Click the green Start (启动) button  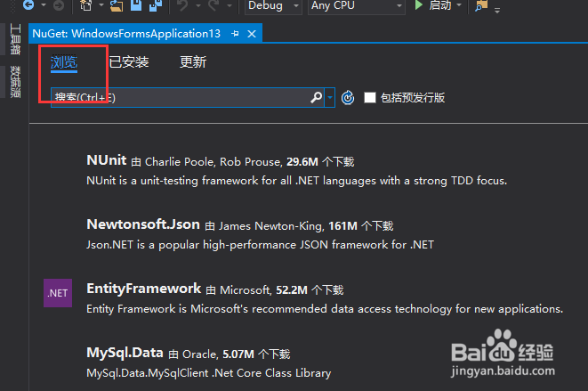pos(432,5)
